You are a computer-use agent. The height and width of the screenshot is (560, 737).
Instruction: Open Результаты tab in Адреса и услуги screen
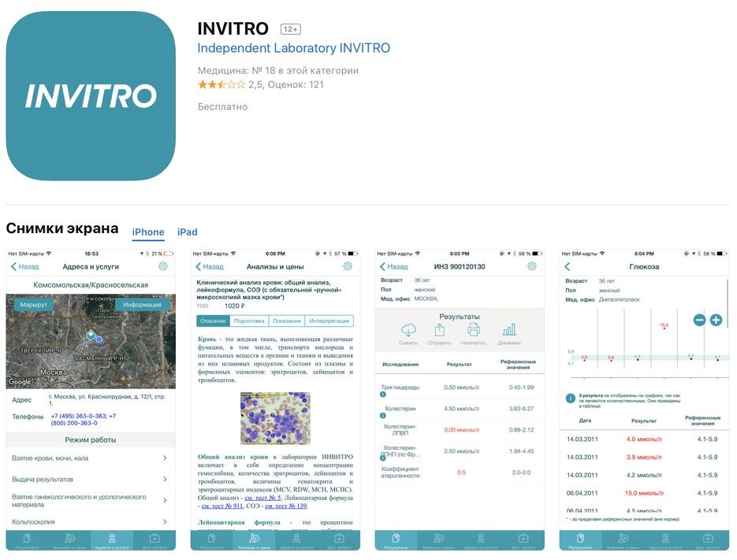click(27, 540)
